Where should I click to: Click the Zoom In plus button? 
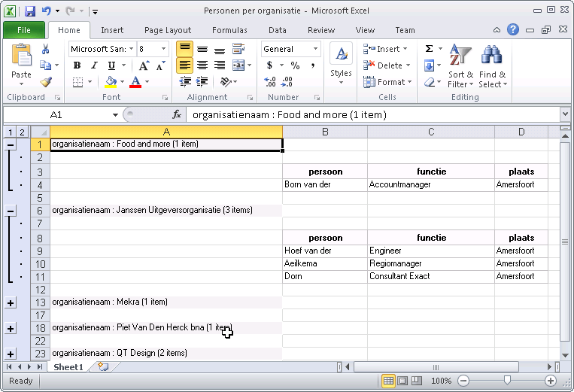(550, 381)
